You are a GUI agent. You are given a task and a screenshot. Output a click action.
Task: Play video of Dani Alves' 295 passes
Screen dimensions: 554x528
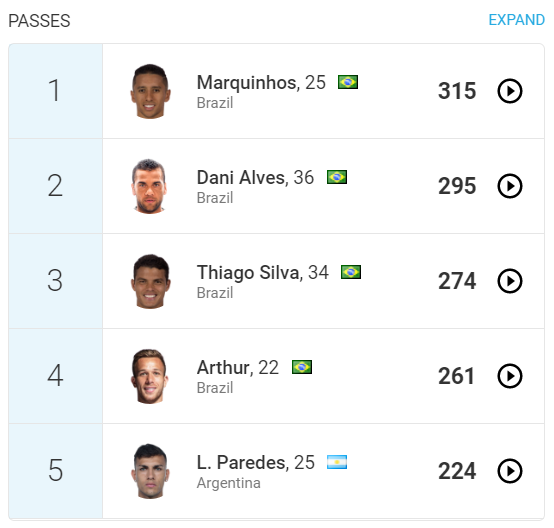click(509, 186)
